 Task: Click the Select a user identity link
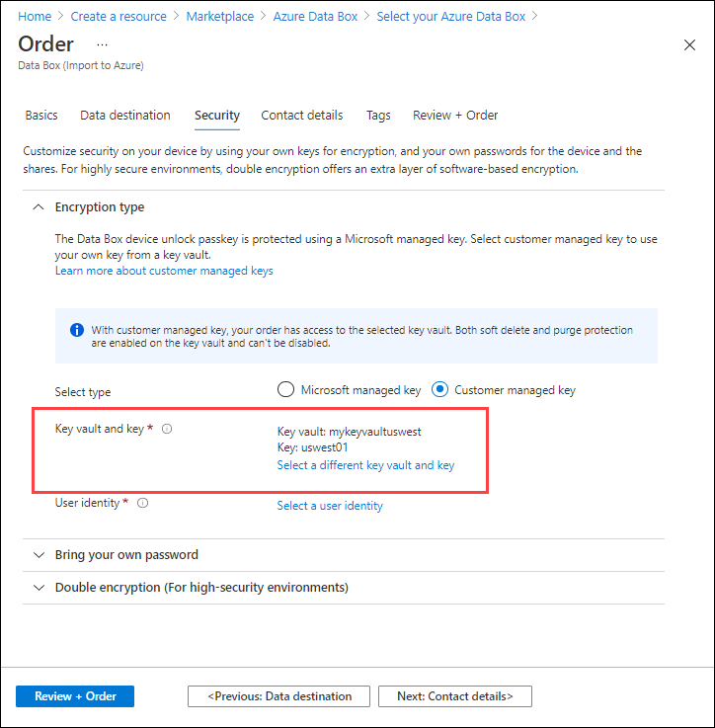(330, 506)
